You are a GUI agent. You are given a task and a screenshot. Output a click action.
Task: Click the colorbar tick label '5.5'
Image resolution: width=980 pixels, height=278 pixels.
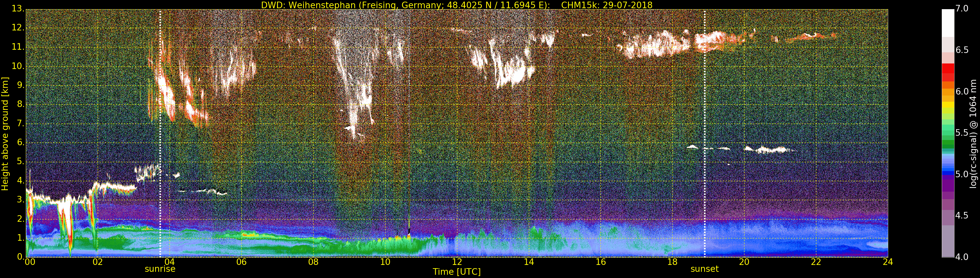pyautogui.click(x=962, y=132)
